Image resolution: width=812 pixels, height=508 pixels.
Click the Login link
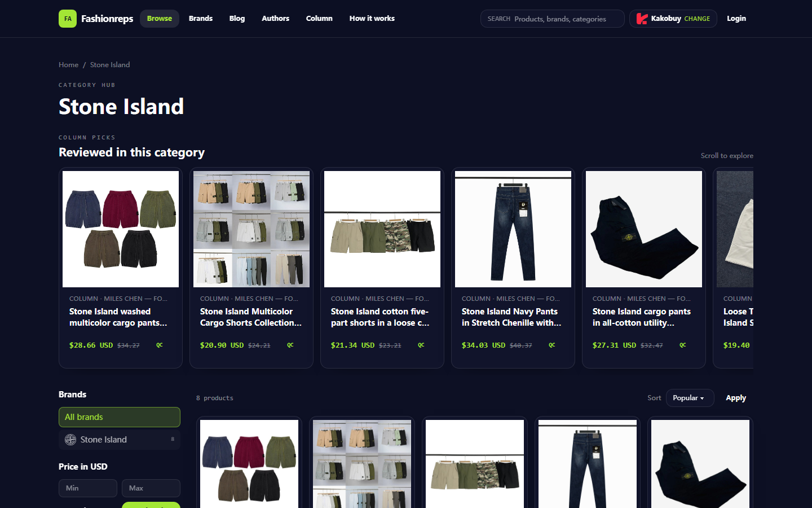(x=736, y=19)
